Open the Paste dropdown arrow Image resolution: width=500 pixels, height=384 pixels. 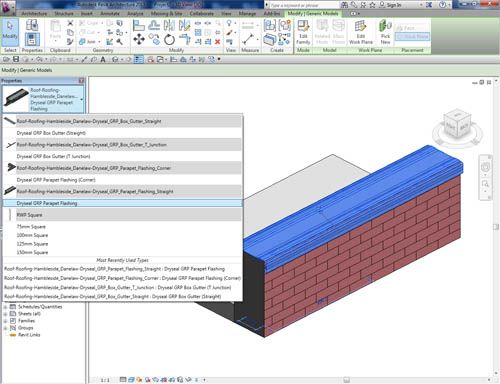[55, 42]
